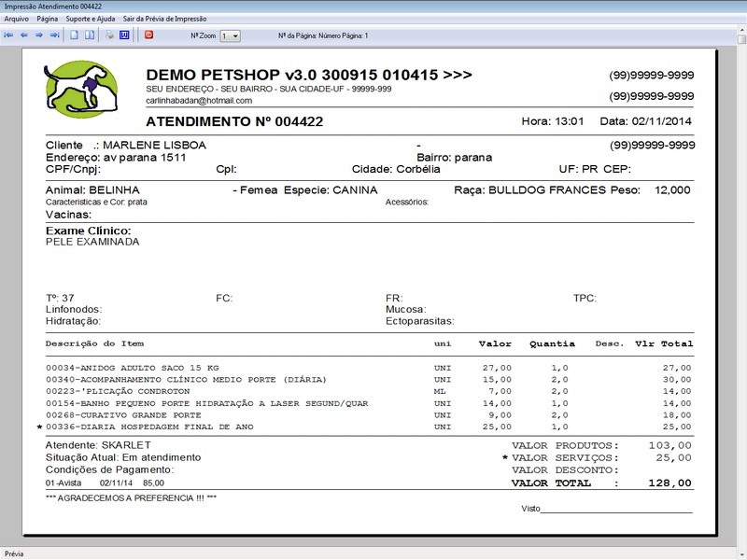Screen dimensions: 747x560
Task: Click 'Especie: CANINA' text
Action: click(x=331, y=190)
